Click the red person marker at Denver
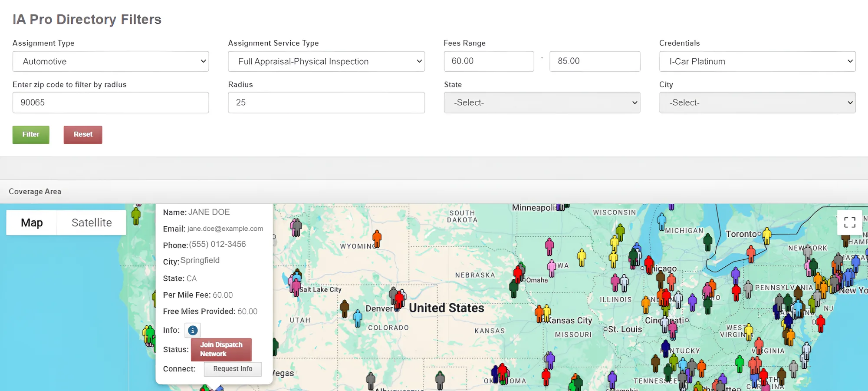Image resolution: width=868 pixels, height=391 pixels. (399, 300)
